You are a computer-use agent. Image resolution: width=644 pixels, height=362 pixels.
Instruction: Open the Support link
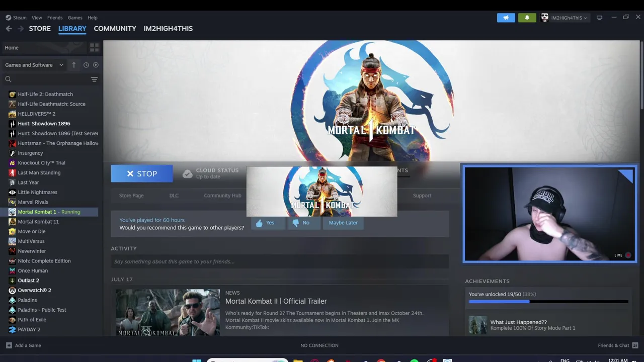point(422,196)
